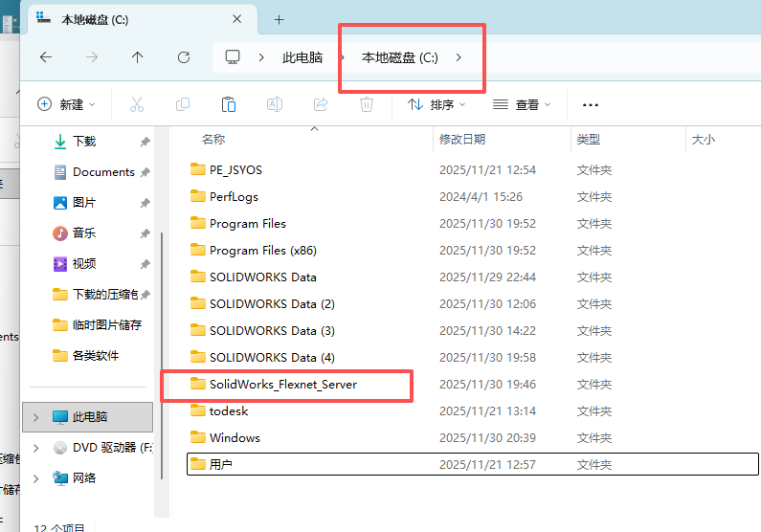The width and height of the screenshot is (761, 532).
Task: Click the Rename icon in the toolbar
Action: click(x=275, y=104)
